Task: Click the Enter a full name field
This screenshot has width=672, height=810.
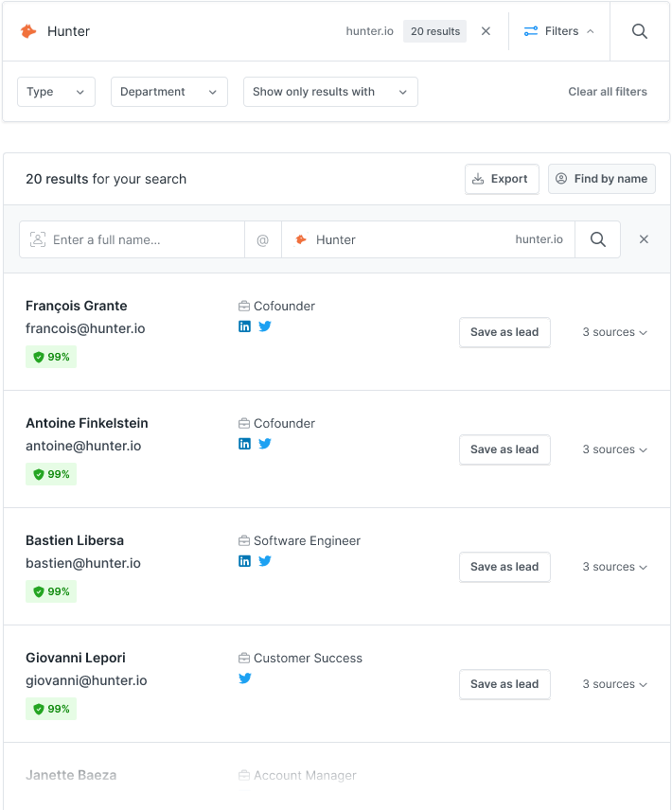Action: point(142,239)
